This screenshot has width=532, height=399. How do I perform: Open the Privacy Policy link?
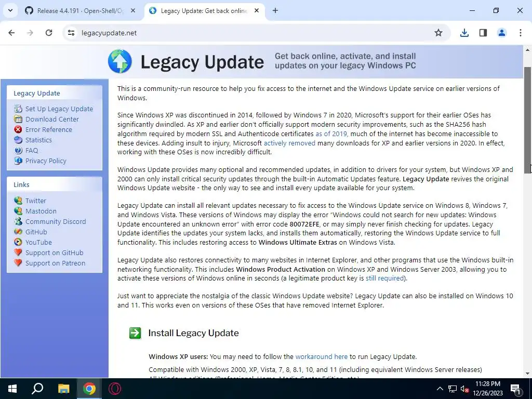46,161
